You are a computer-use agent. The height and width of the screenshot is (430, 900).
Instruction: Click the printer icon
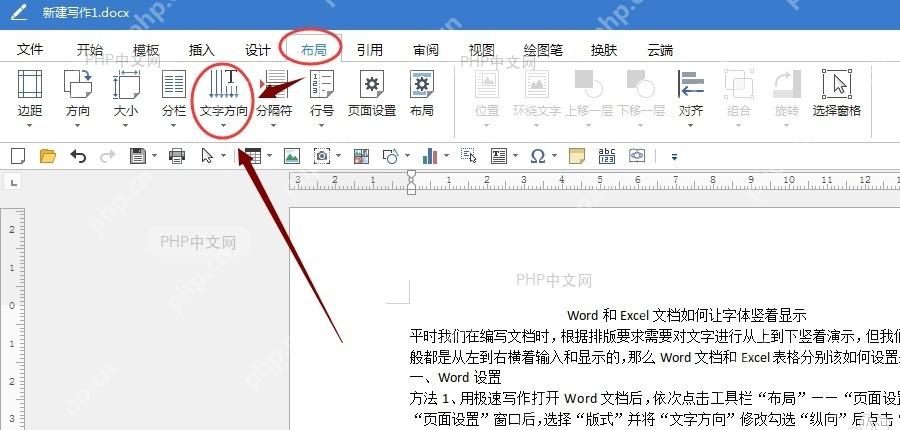click(x=177, y=156)
